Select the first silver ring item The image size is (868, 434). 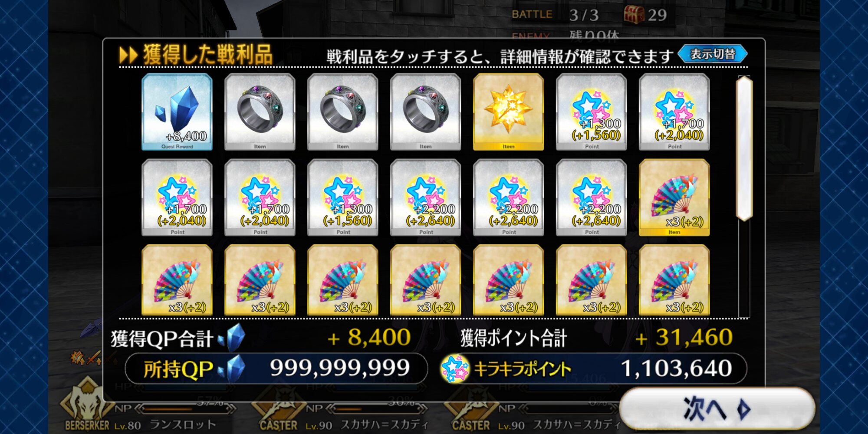click(x=260, y=112)
